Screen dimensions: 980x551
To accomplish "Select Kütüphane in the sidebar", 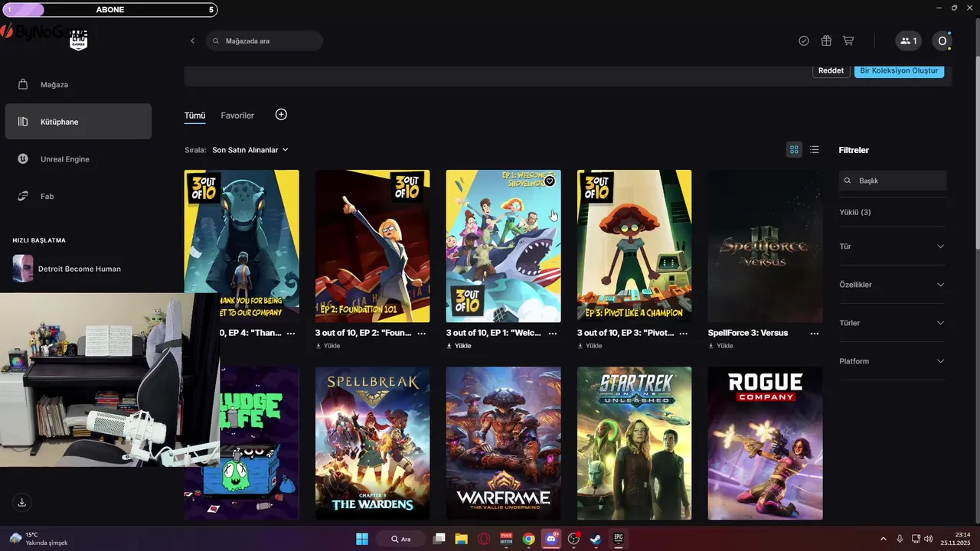I will [x=78, y=122].
